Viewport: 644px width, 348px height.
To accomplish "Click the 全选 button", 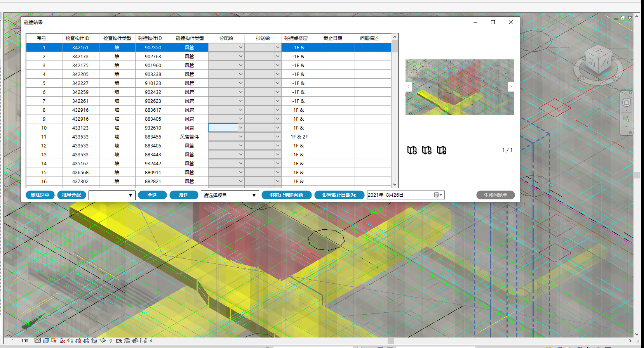I will pos(152,195).
